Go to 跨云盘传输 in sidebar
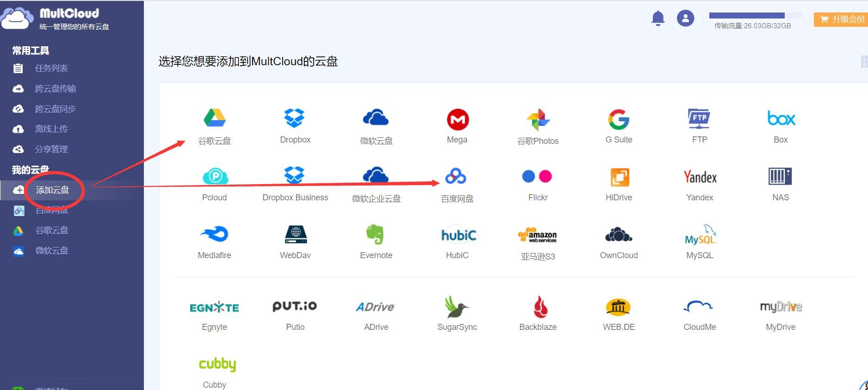The image size is (868, 390). pos(55,89)
